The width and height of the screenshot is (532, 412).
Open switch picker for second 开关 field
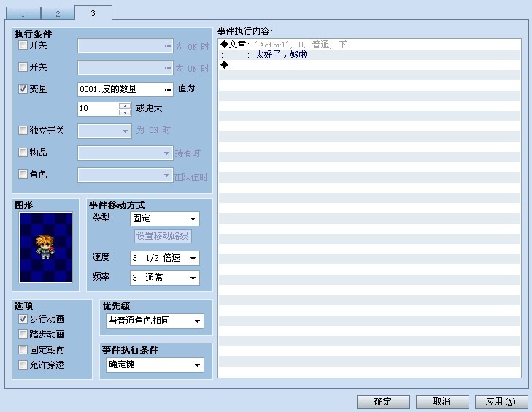[x=168, y=68]
